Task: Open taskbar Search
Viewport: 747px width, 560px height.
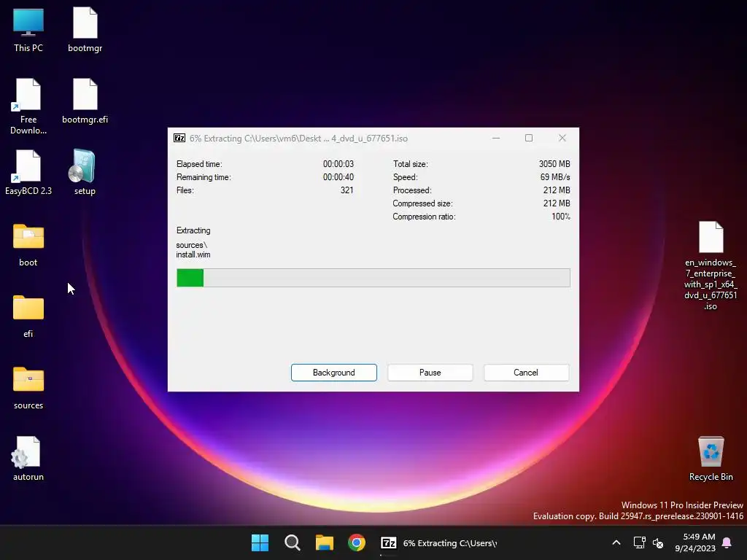Action: click(x=293, y=542)
